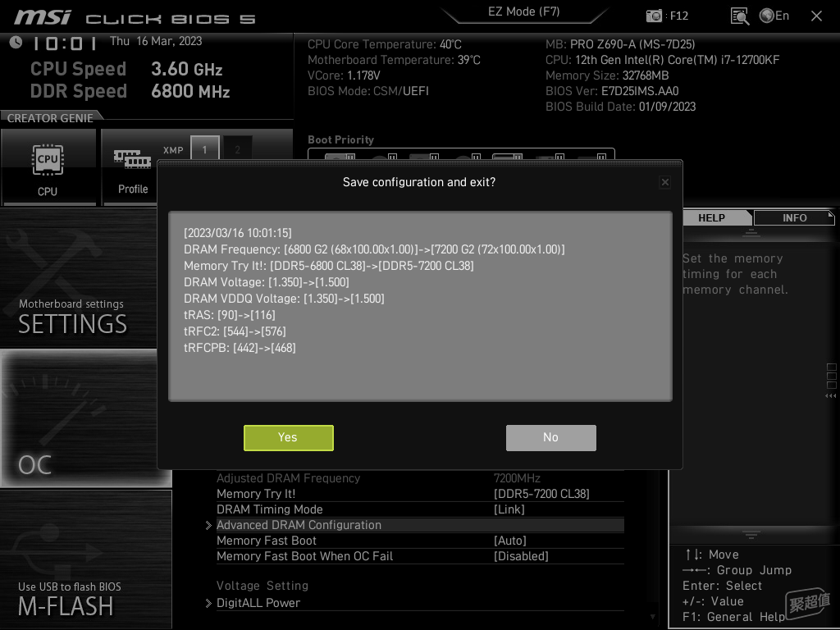Click the scroll-down arrow of settings list

652,617
